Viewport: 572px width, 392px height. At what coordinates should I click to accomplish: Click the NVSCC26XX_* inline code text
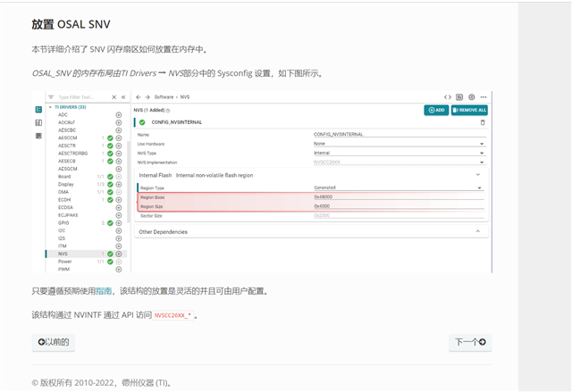coord(172,315)
